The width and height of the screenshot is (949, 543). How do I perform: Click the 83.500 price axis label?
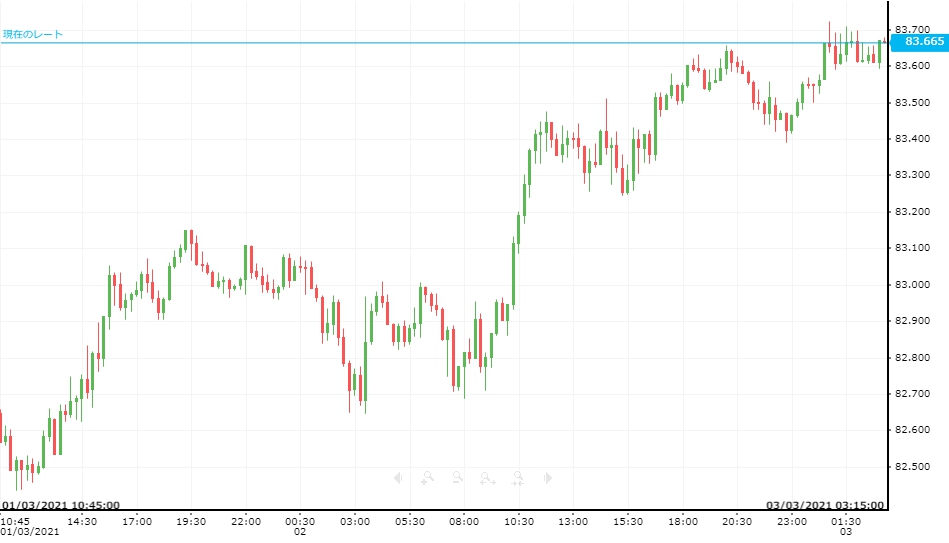(x=912, y=102)
